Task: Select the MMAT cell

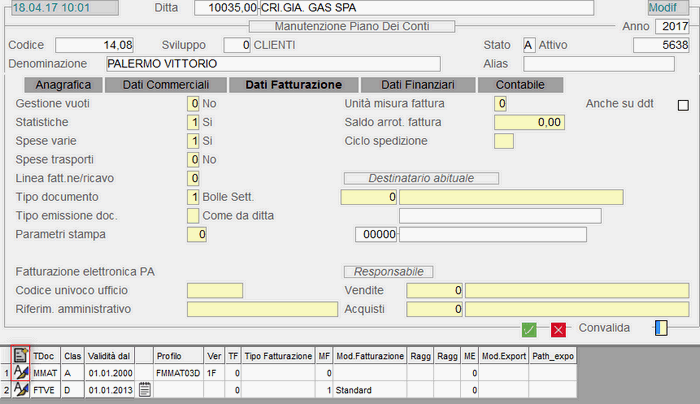Action: tap(45, 373)
